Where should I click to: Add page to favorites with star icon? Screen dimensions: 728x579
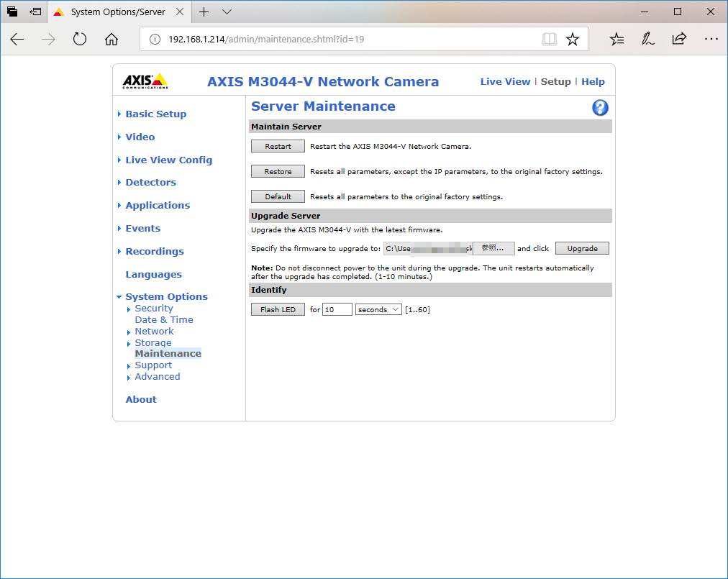(573, 39)
